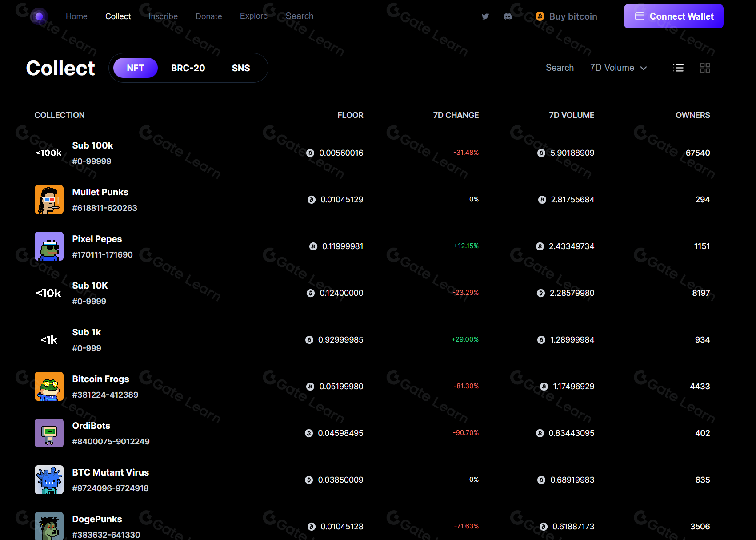The image size is (756, 540).
Task: Click the Pixel Pepes avatar image
Action: 49,246
